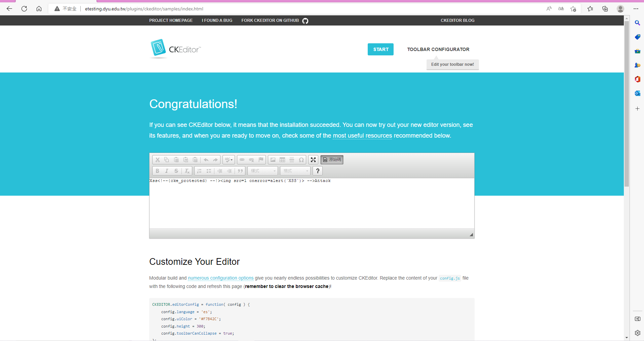Open the CKEDITOR BLOG menu link
644x341 pixels.
[x=458, y=20]
